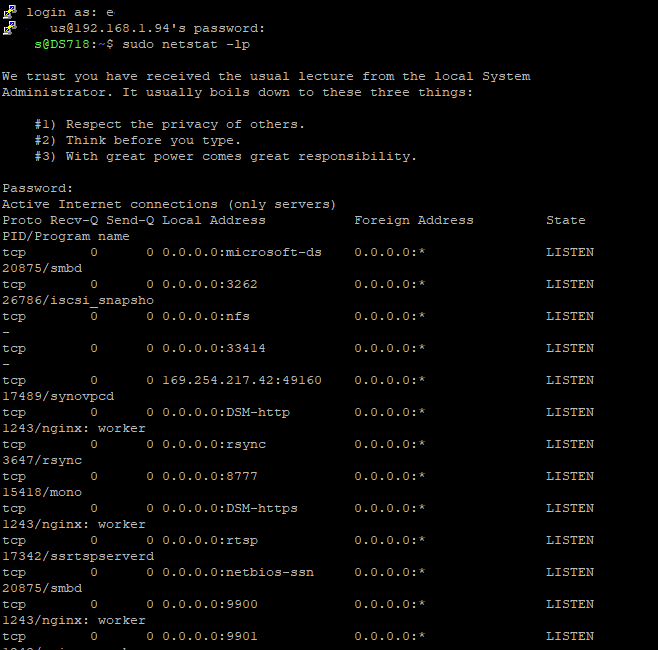658x650 pixels.
Task: Click the 15418/mono process entry
Action: (42, 492)
